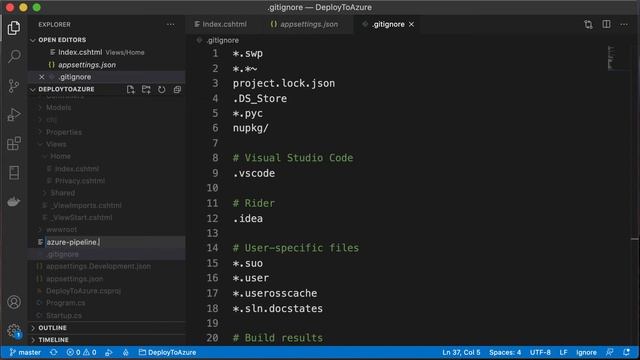Viewport: 640px width, 360px height.
Task: Collapse the Home folder
Action: 60,156
